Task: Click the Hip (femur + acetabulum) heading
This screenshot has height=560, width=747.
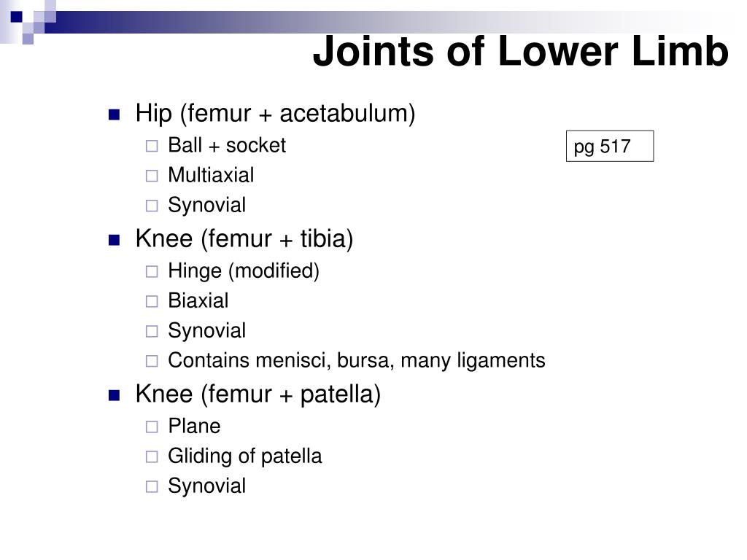Action: click(x=275, y=114)
